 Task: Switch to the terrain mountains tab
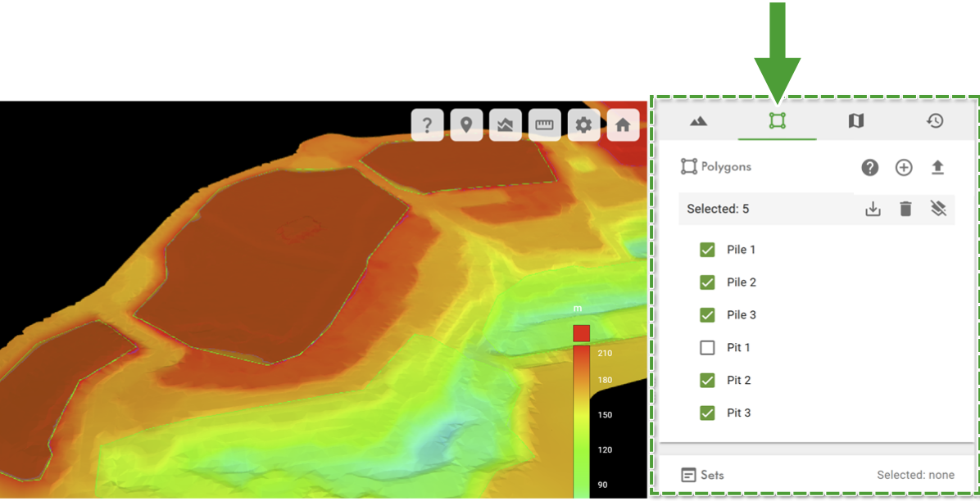698,121
